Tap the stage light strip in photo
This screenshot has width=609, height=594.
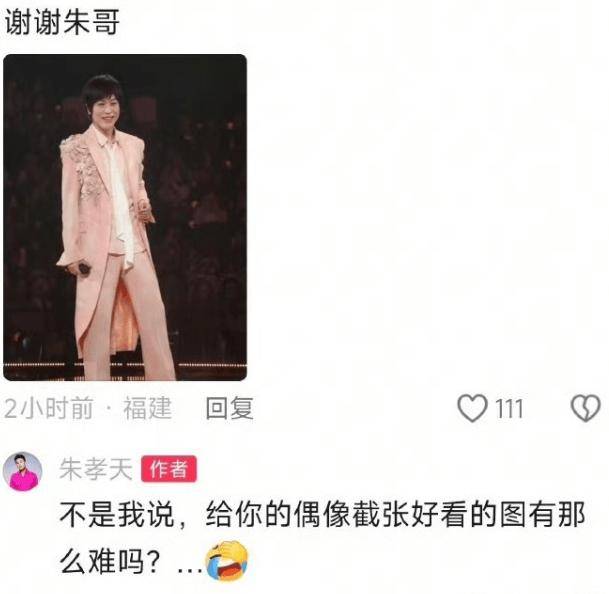(x=125, y=365)
